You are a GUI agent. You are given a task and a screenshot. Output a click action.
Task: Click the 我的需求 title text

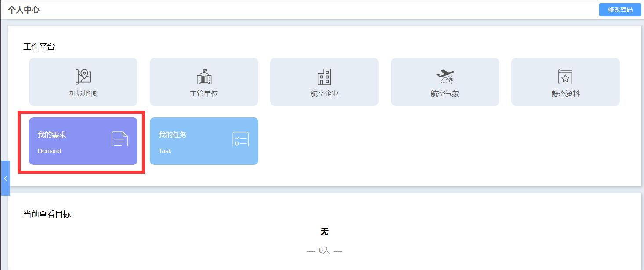pyautogui.click(x=52, y=135)
